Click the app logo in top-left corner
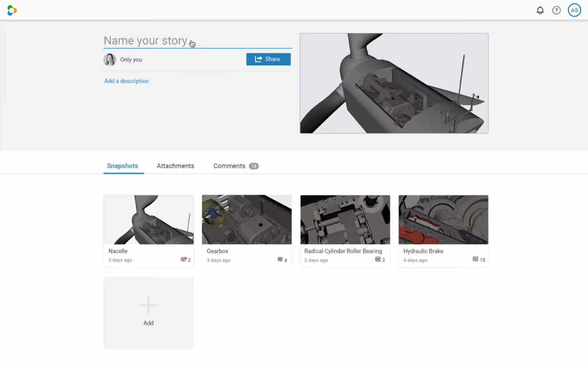 [12, 10]
